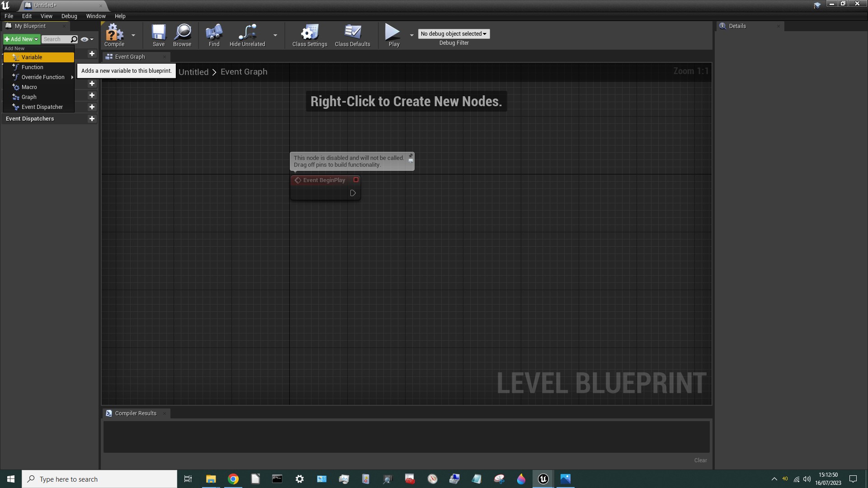Open Class Settings
The image size is (868, 488).
coord(310,35)
